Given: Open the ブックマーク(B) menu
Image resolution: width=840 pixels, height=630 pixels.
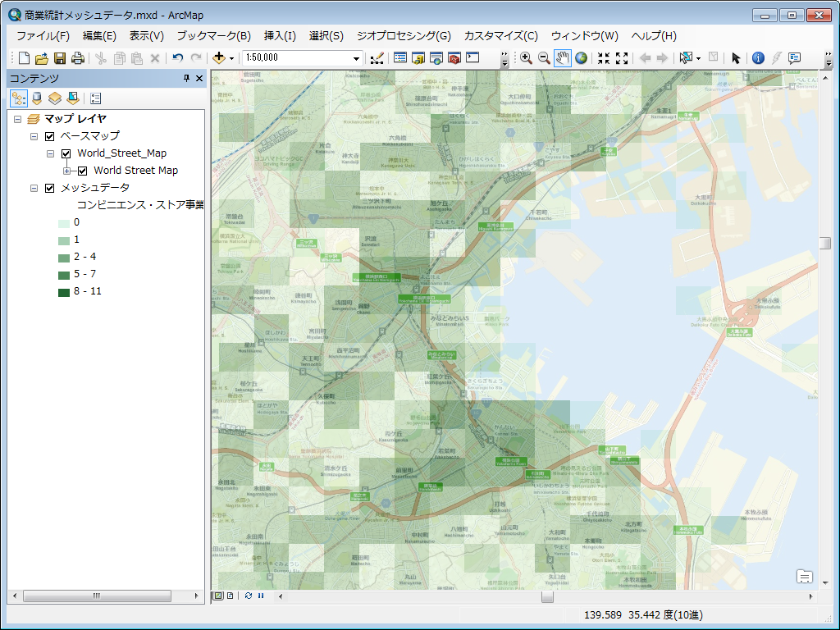Looking at the screenshot, I should click(x=214, y=36).
